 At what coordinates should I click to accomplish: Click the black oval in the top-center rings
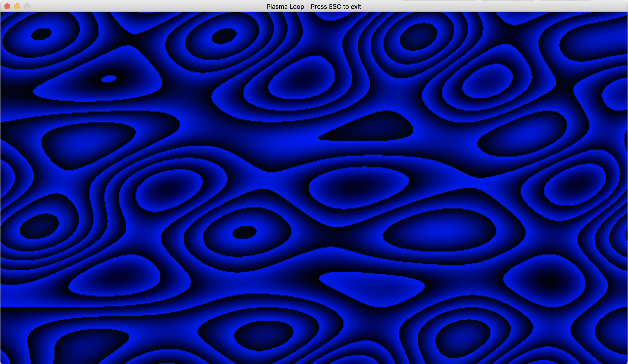click(224, 36)
